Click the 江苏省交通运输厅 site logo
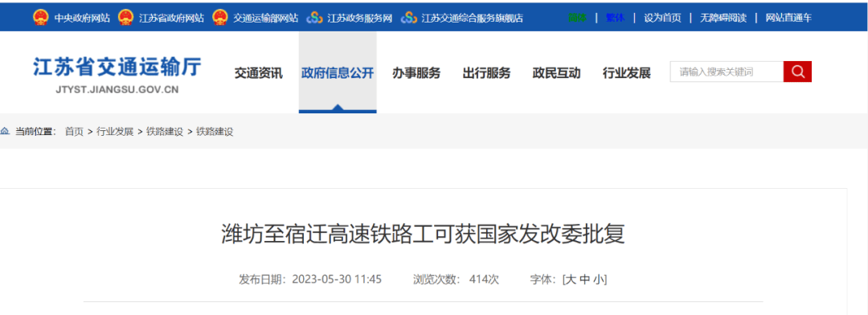This screenshot has width=868, height=315. pyautogui.click(x=117, y=75)
